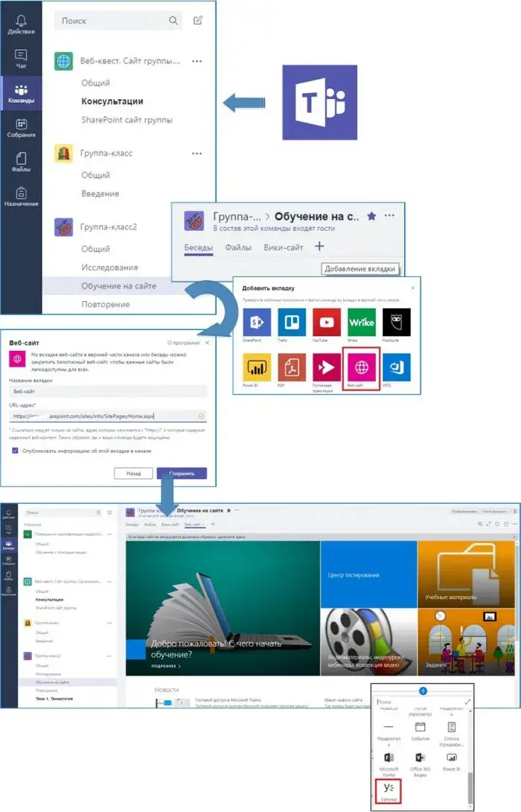Toggle 'Опубликовать информацию об этой вкладке' checkbox

pos(16,451)
